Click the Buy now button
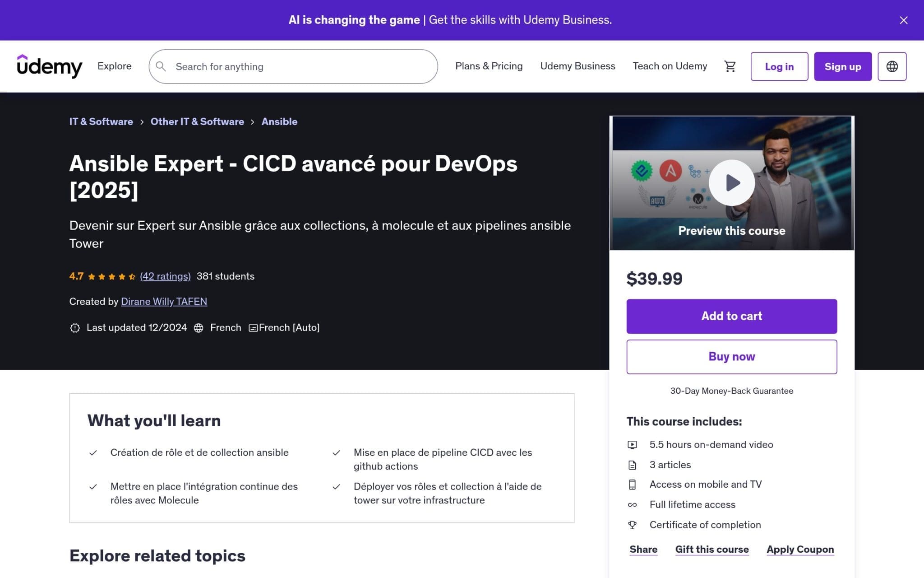Image resolution: width=924 pixels, height=578 pixels. coord(731,356)
